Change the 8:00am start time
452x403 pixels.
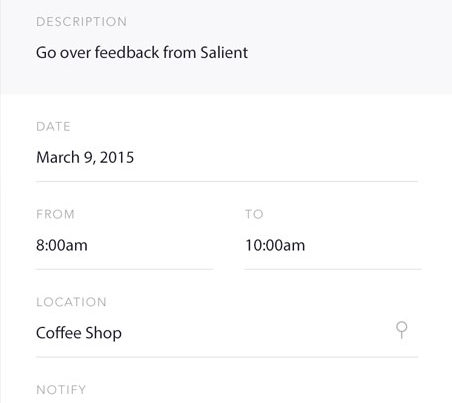click(62, 245)
